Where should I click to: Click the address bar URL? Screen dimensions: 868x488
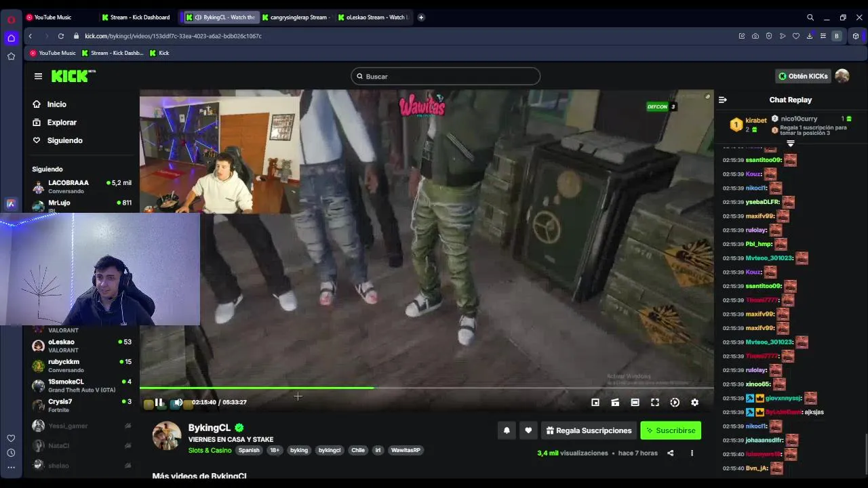click(x=173, y=36)
